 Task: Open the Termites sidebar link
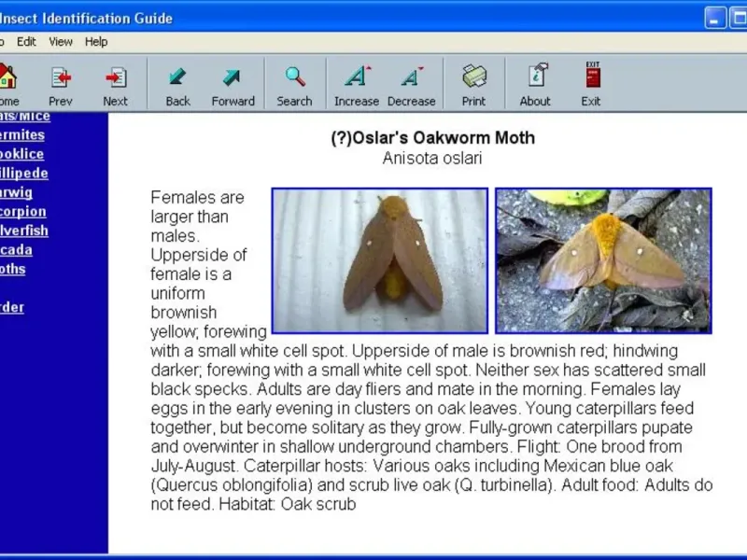click(x=21, y=134)
